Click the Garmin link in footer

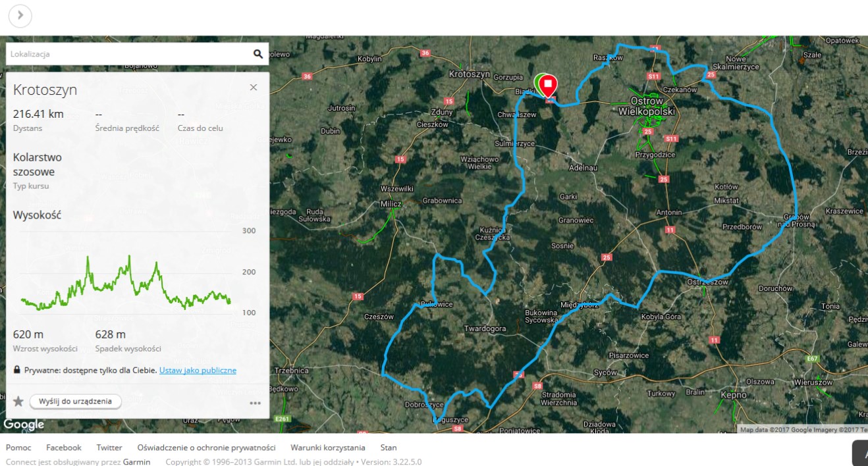click(x=136, y=462)
